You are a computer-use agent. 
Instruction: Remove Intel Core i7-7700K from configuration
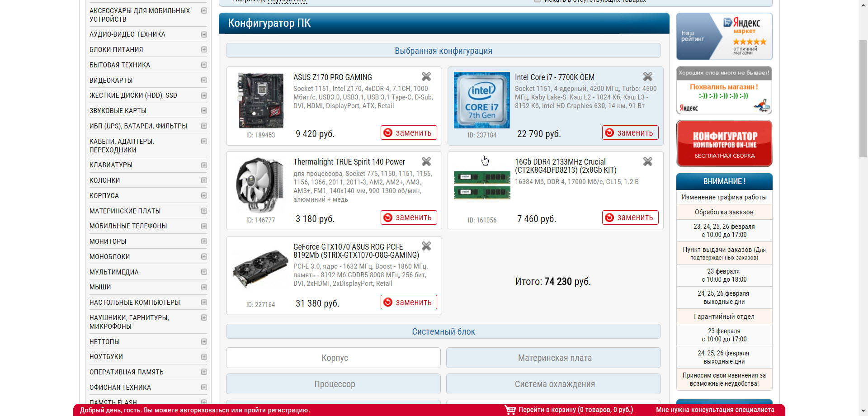coord(648,76)
